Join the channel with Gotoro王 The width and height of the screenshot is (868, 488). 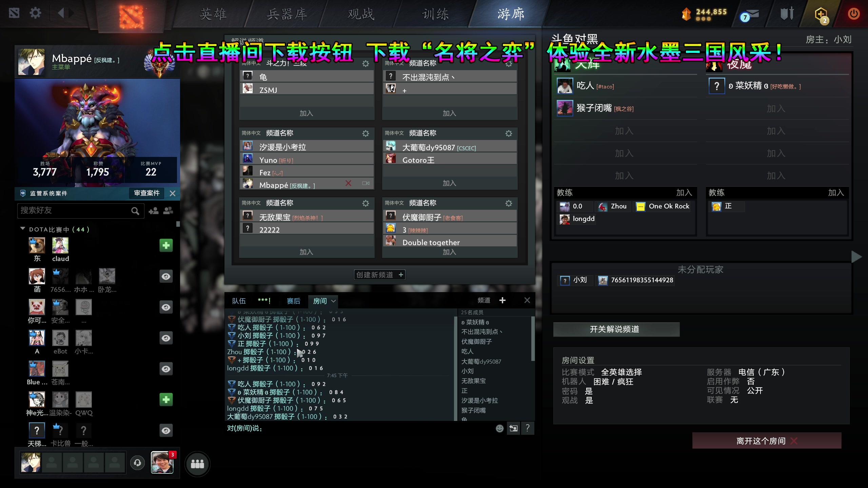pyautogui.click(x=449, y=183)
